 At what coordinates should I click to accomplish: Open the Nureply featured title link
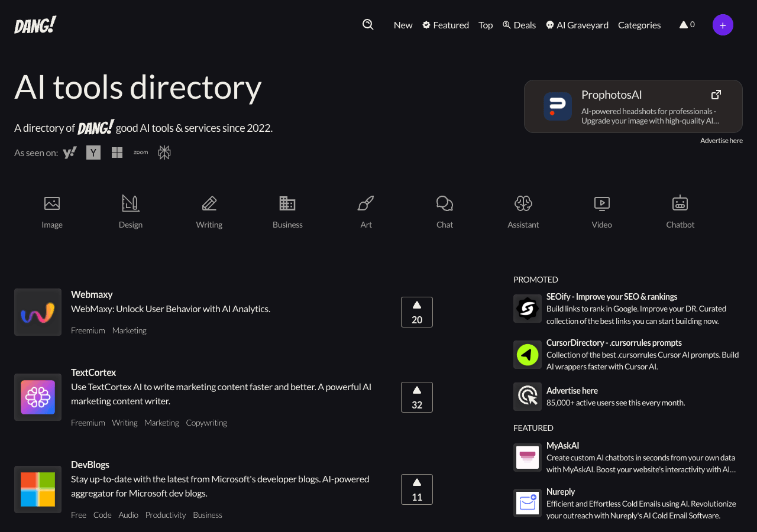coord(561,492)
